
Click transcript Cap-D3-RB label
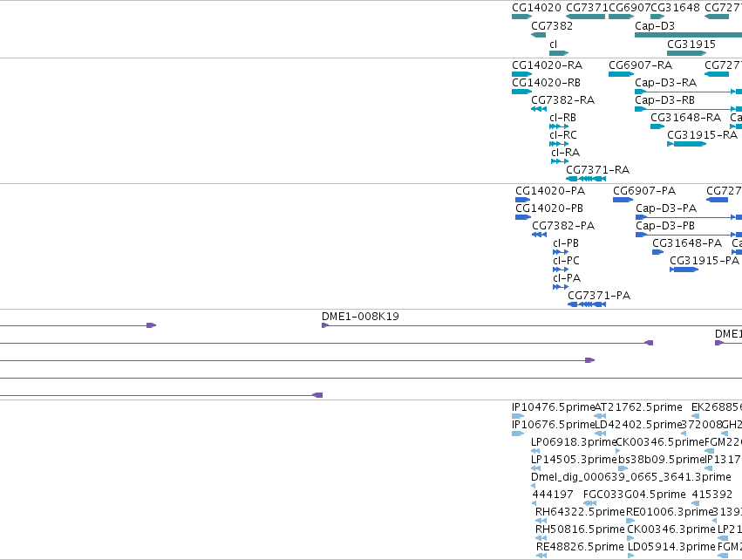[665, 100]
